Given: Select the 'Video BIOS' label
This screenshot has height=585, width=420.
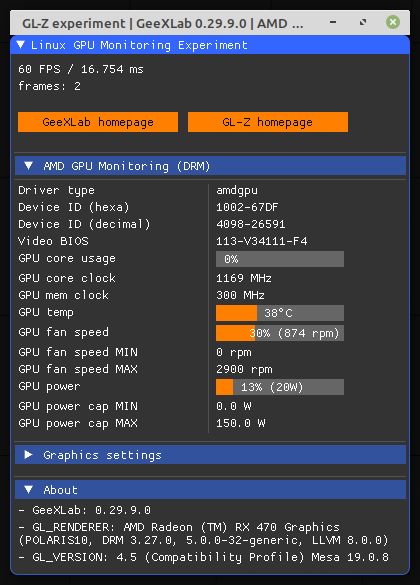Looking at the screenshot, I should tap(53, 241).
